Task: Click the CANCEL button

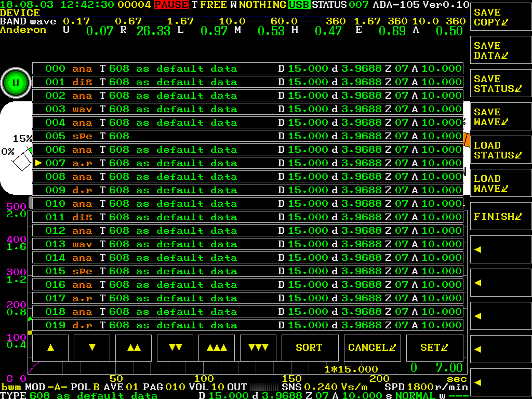Action: click(x=373, y=348)
